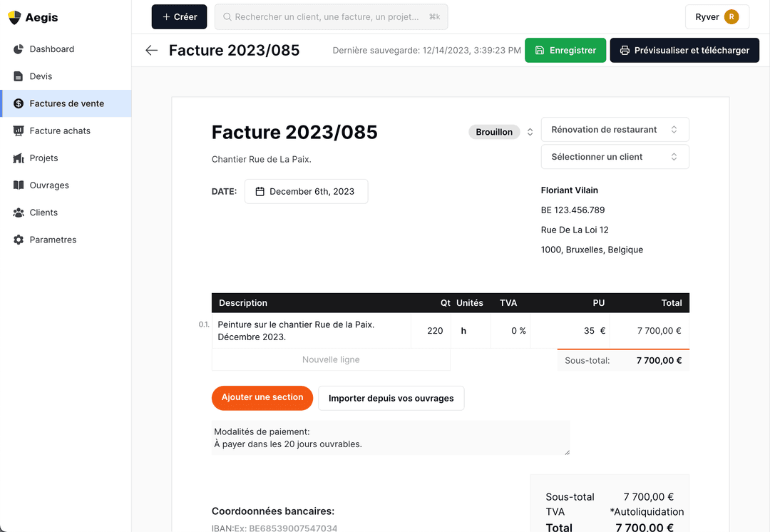
Task: Open the Rénovation de restaurant project dropdown
Action: [x=615, y=130]
